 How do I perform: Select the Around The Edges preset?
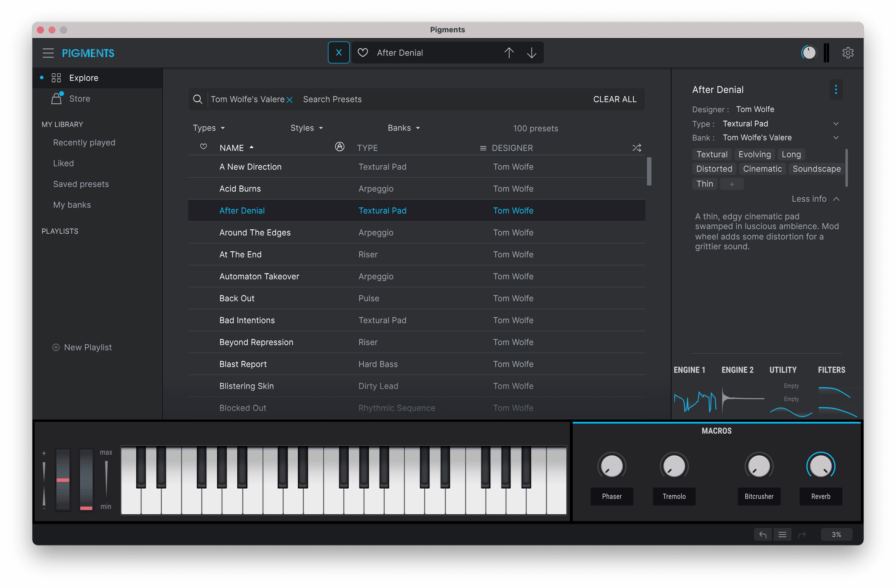coord(417,233)
